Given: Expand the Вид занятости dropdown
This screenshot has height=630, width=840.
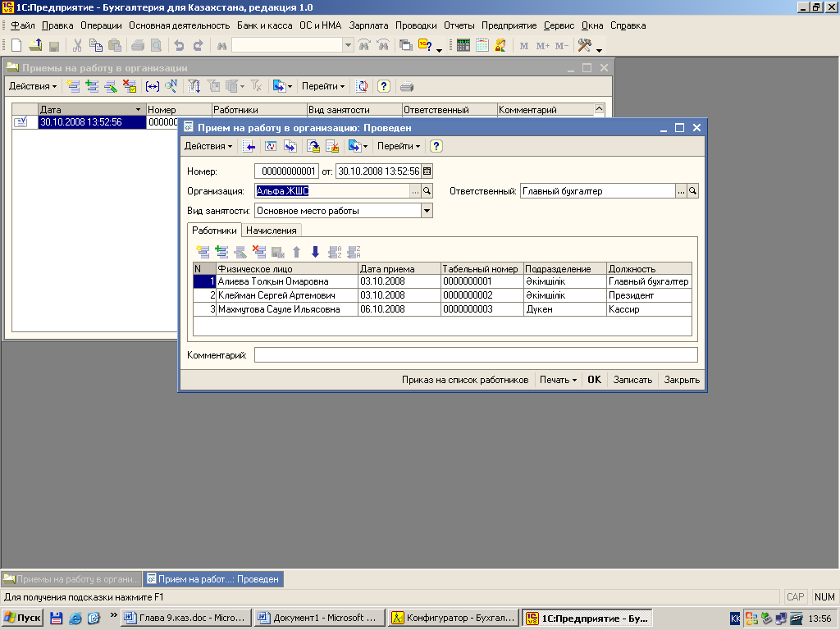Looking at the screenshot, I should (427, 211).
